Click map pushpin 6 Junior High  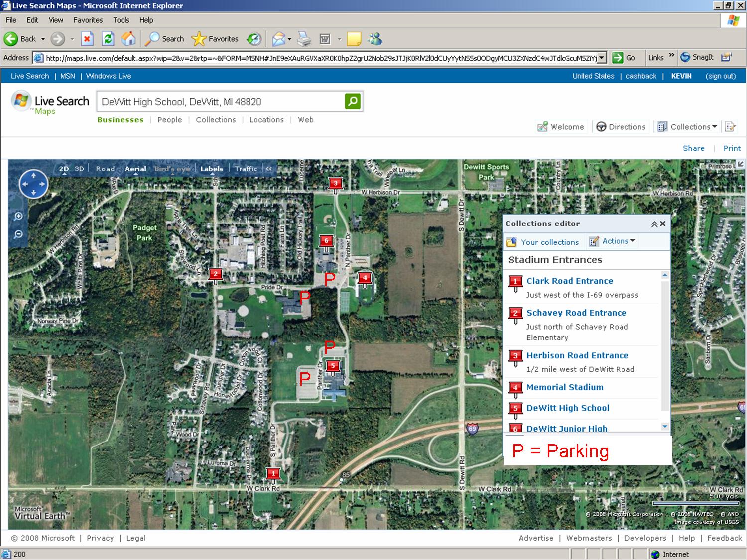326,242
